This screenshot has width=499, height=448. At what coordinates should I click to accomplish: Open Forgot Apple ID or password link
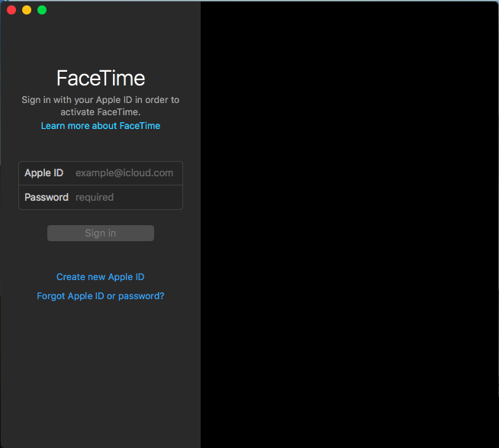[101, 296]
